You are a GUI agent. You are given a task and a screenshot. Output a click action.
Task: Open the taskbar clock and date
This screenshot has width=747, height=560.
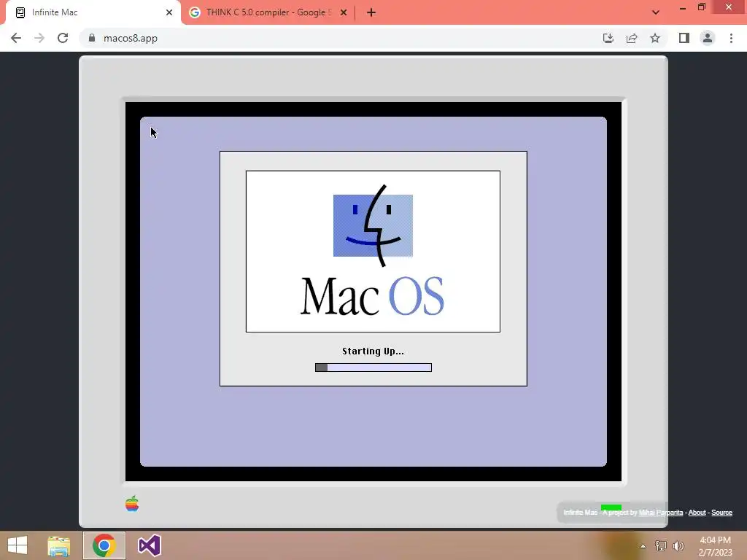tap(715, 546)
